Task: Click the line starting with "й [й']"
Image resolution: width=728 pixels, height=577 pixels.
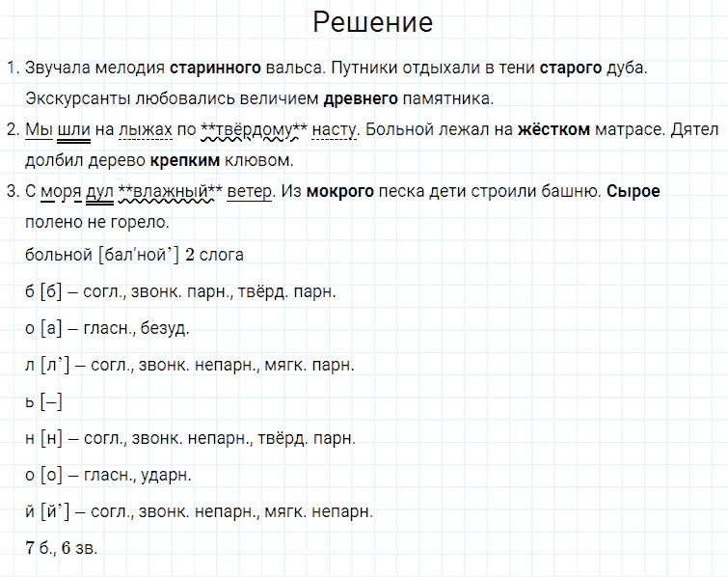Action: (x=199, y=511)
